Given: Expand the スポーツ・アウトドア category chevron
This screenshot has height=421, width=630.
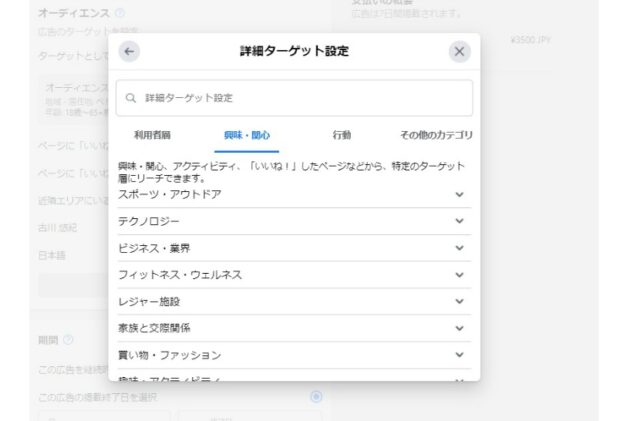Looking at the screenshot, I should point(459,194).
